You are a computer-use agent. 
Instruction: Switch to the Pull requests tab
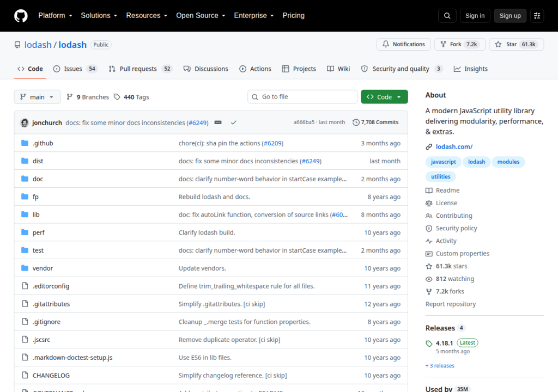140,69
